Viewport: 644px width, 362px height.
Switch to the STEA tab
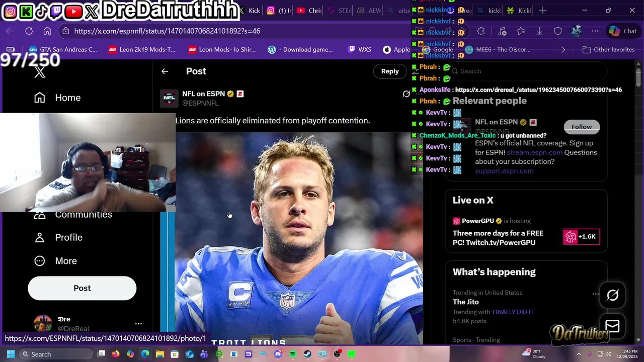click(339, 11)
